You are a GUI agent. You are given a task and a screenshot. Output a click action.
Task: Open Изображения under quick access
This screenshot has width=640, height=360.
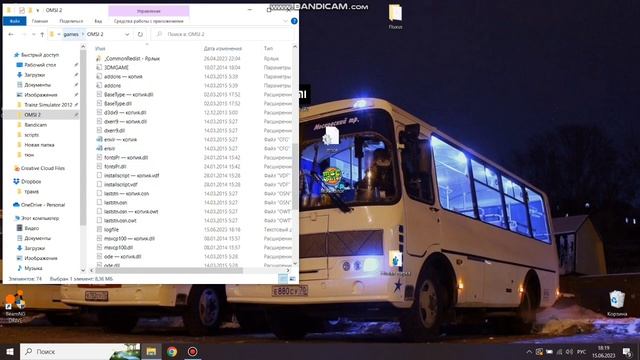(x=40, y=95)
